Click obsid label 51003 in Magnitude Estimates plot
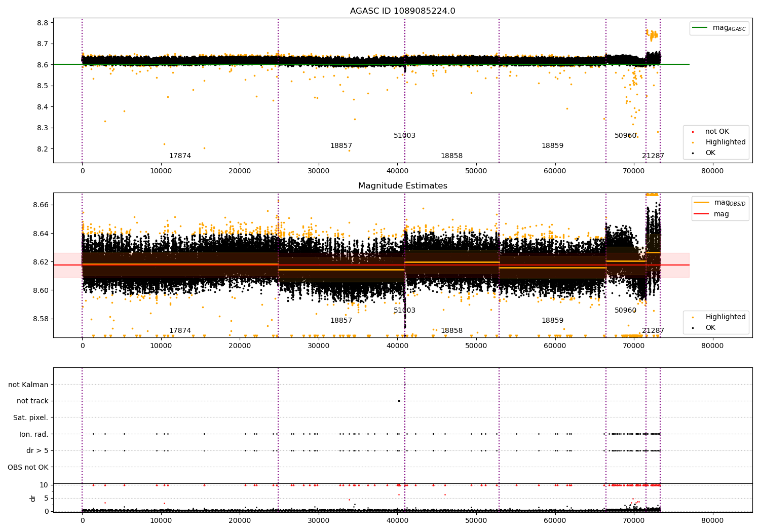This screenshot has height=532, width=760. click(404, 311)
